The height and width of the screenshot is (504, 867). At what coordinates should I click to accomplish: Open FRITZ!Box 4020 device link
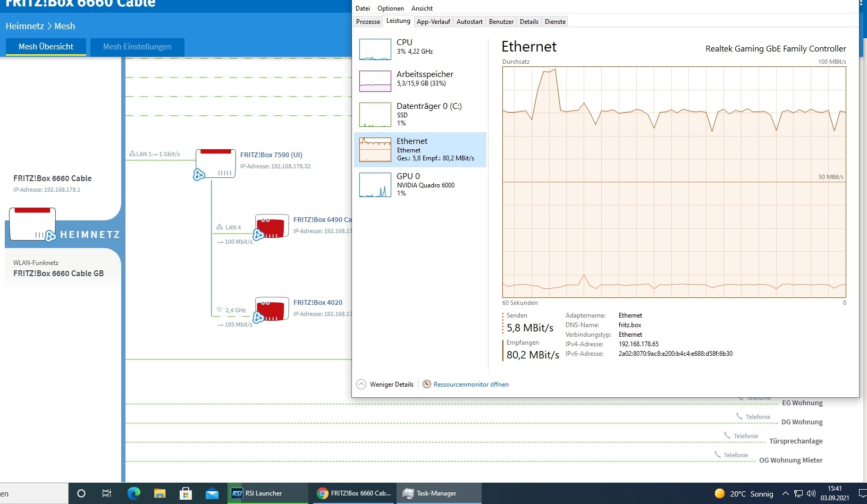318,303
